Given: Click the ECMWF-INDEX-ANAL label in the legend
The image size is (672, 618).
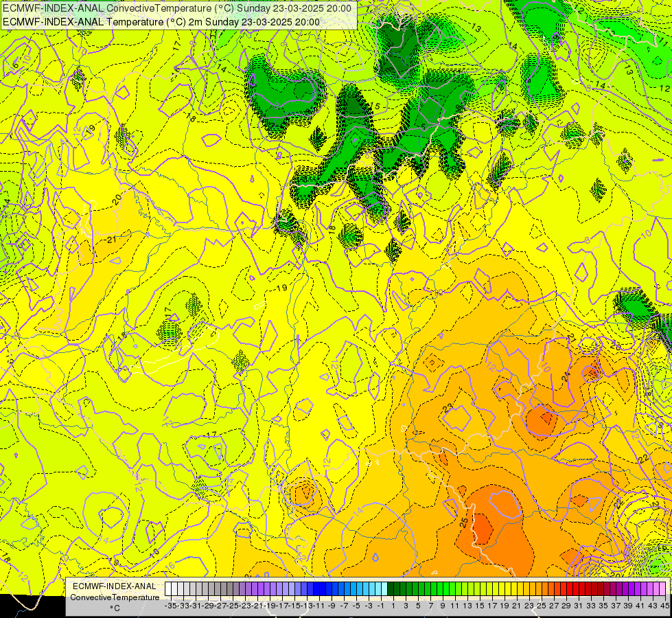Looking at the screenshot, I should click(x=115, y=586).
